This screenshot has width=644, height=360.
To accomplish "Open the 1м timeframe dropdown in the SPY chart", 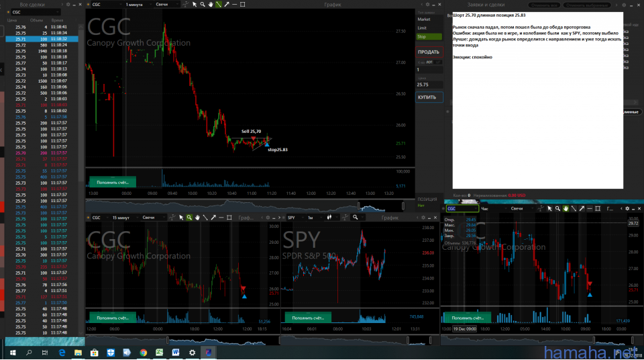I will coord(315,218).
